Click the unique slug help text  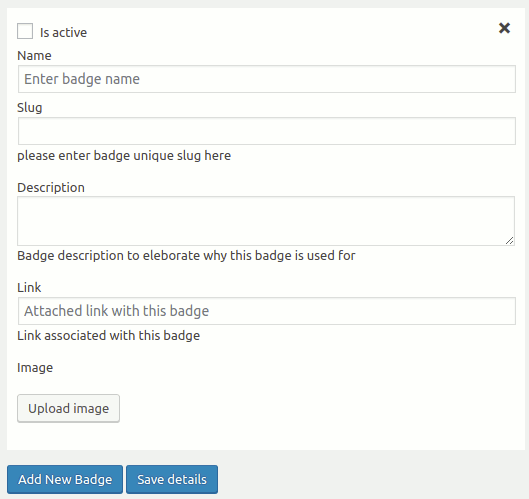(x=124, y=156)
